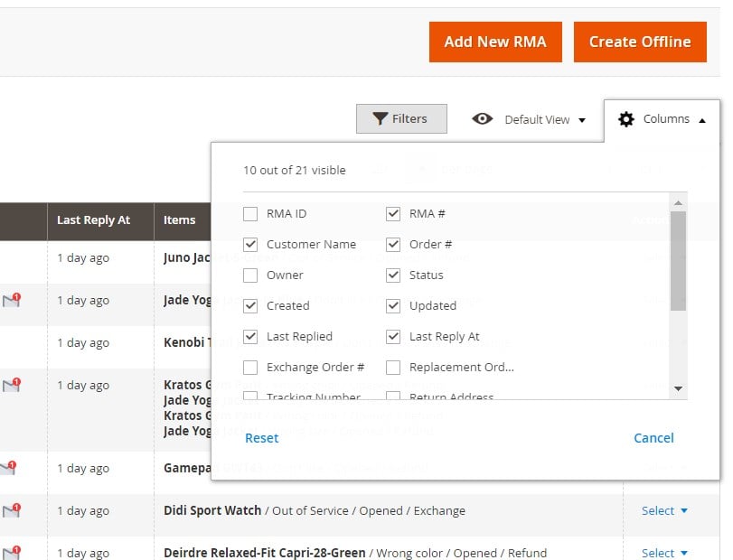Toggle the Created column checkbox
Image resolution: width=733 pixels, height=560 pixels.
(x=250, y=306)
